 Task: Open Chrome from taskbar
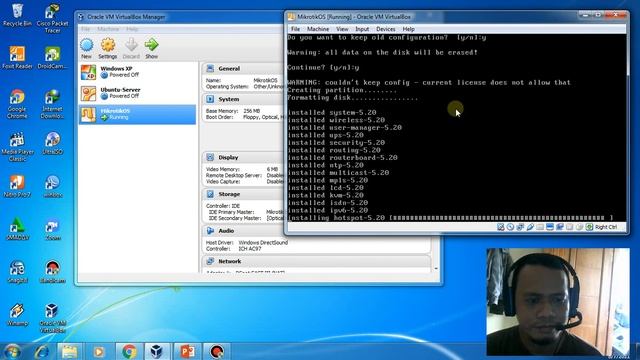[129, 351]
